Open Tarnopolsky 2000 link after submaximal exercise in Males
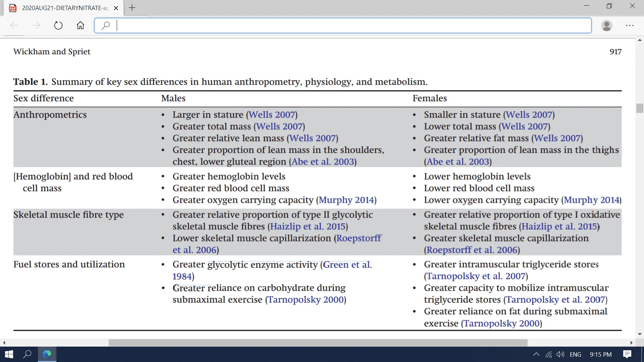The image size is (644, 362). point(306,300)
